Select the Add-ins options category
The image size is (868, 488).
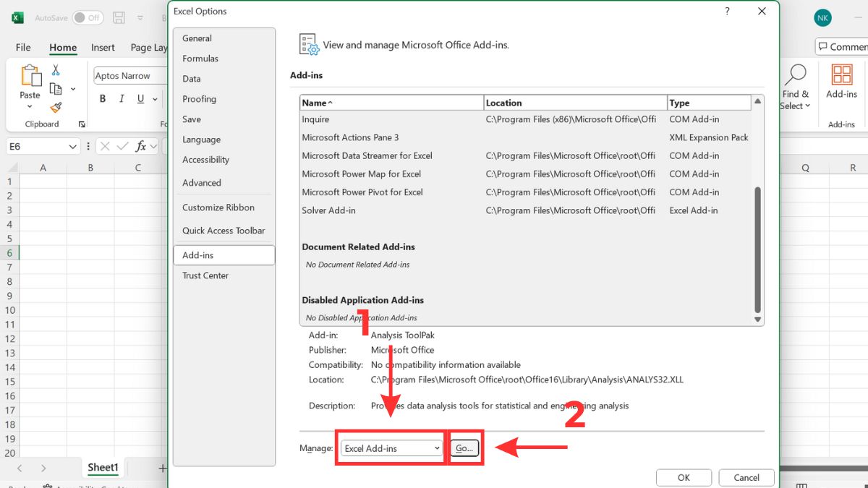[x=224, y=255]
